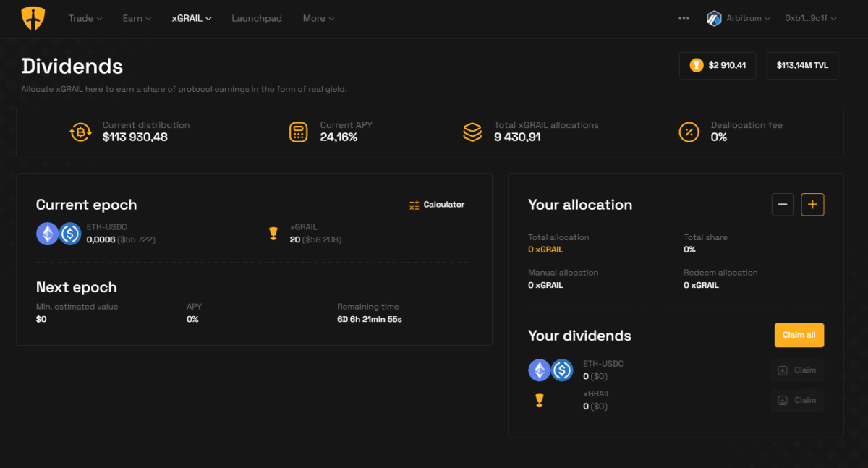This screenshot has width=868, height=468.
Task: Select the Current APY calculator icon
Action: [x=298, y=132]
